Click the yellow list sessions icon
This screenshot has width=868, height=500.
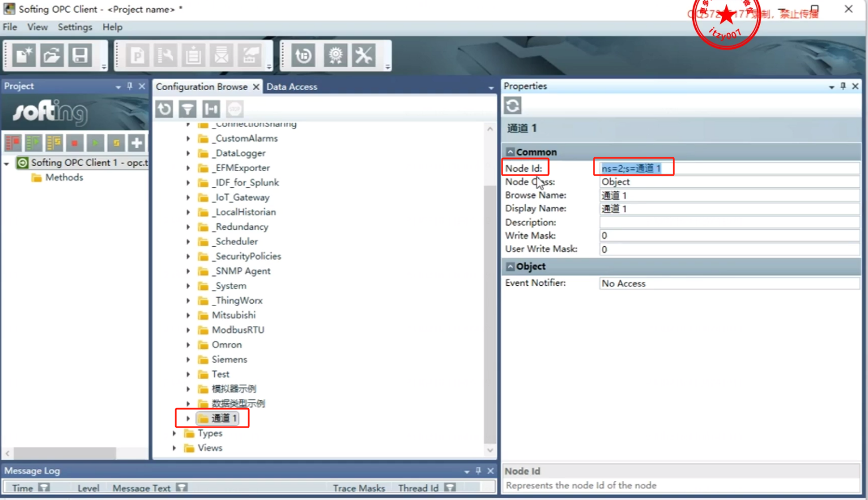click(x=54, y=142)
